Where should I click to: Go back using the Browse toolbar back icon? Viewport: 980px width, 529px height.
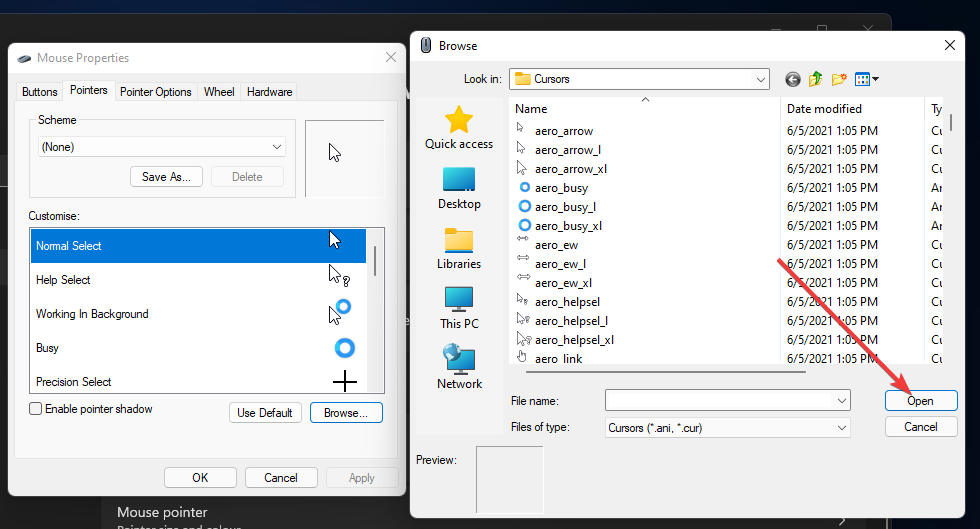(792, 79)
